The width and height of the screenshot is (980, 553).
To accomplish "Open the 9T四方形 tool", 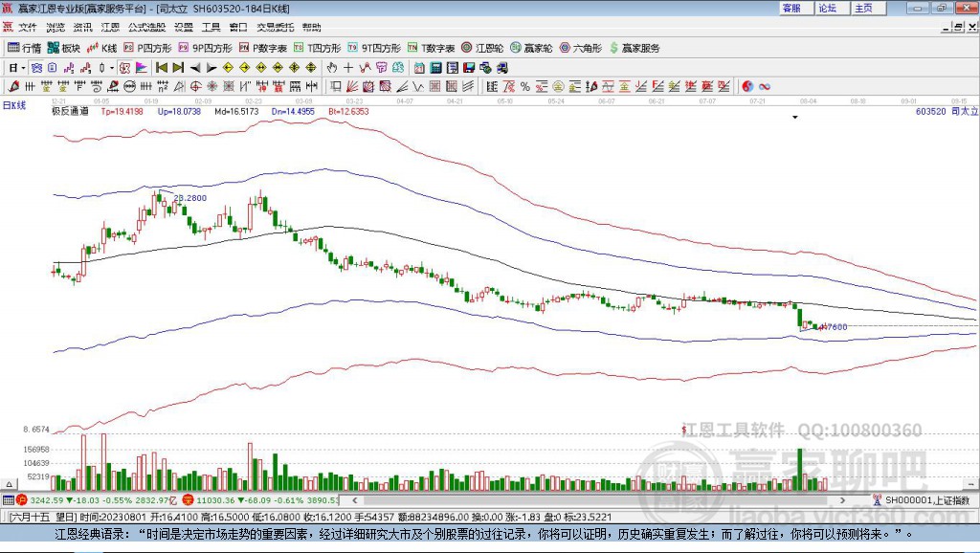I will point(374,48).
